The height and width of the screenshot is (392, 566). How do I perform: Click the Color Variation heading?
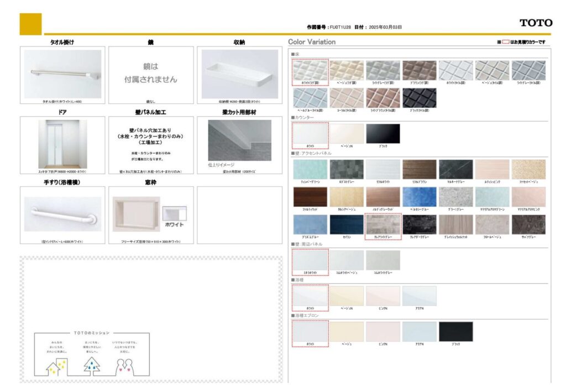(x=312, y=42)
